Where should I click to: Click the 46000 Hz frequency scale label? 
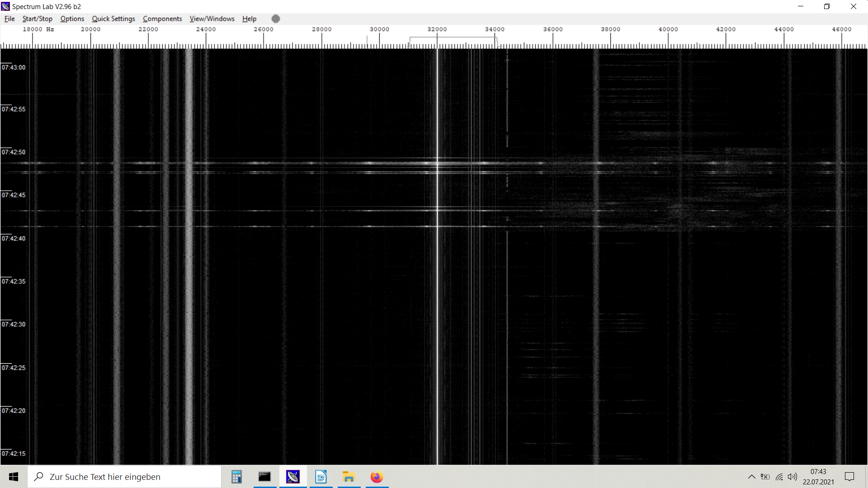(842, 29)
